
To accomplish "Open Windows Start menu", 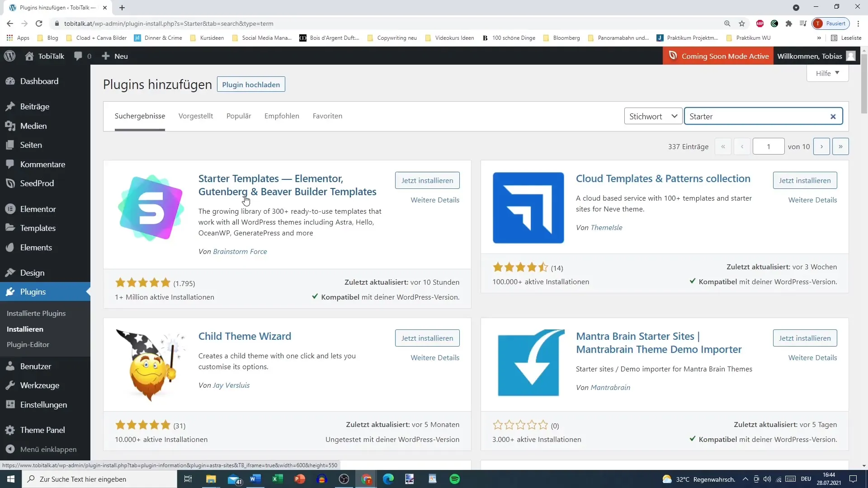I will pyautogui.click(x=11, y=479).
